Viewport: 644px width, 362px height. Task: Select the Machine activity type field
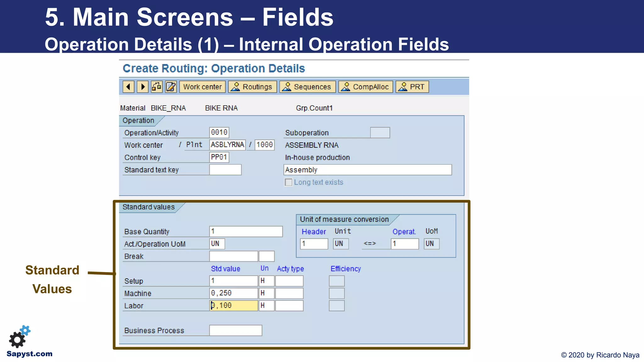click(x=289, y=293)
